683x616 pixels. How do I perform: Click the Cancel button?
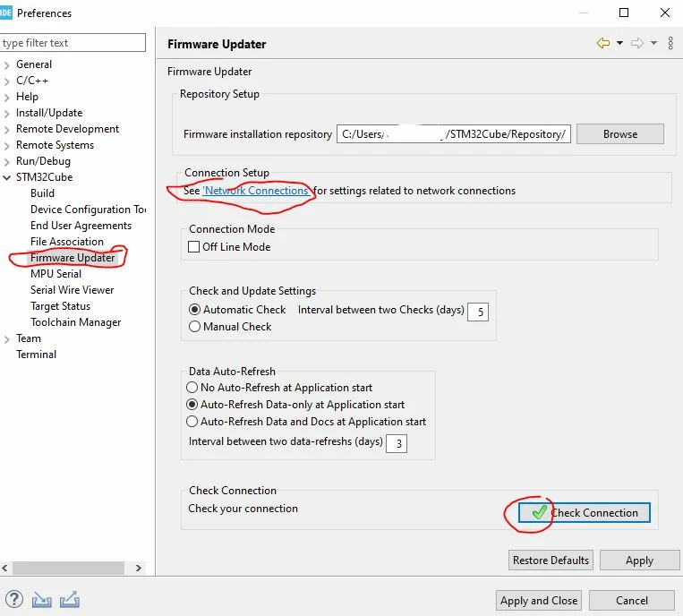click(x=632, y=601)
